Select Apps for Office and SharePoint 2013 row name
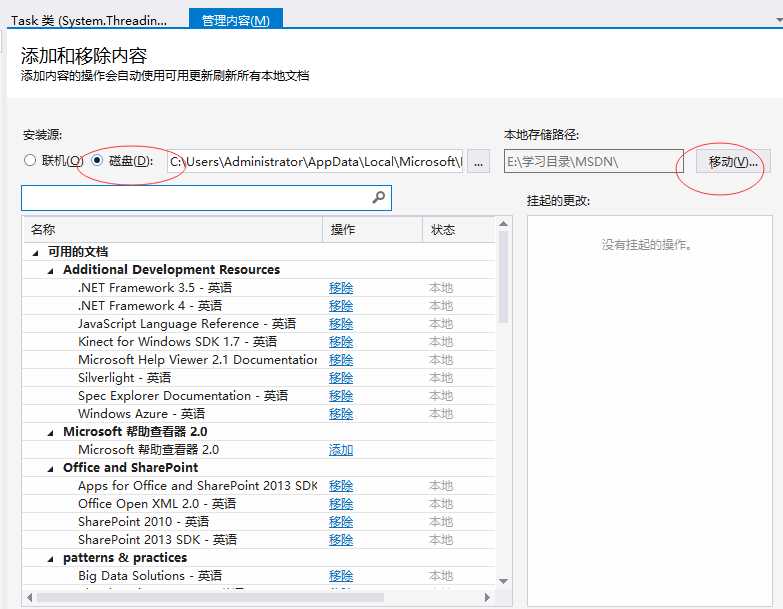This screenshot has height=609, width=783. pos(198,486)
